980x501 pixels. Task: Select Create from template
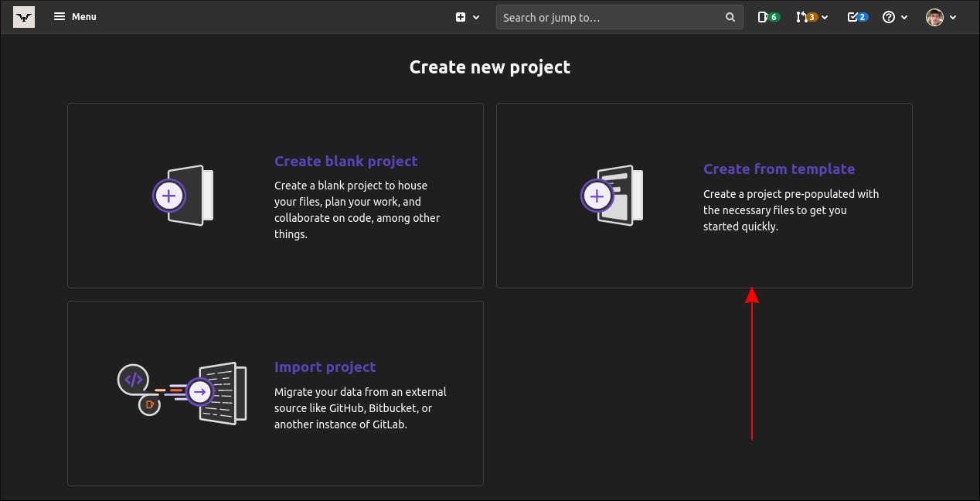(x=779, y=169)
